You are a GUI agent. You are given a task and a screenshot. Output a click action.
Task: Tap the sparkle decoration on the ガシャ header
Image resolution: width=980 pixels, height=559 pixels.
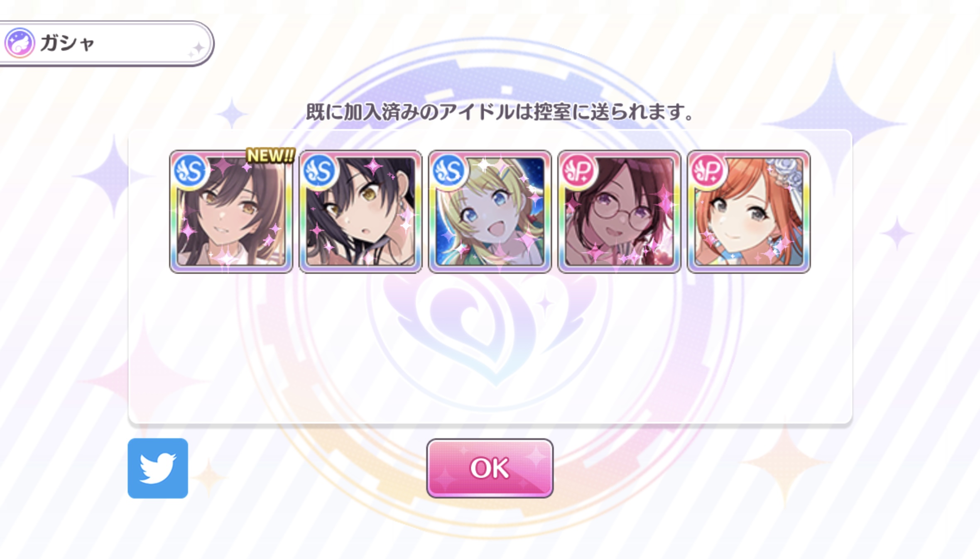coord(196,50)
